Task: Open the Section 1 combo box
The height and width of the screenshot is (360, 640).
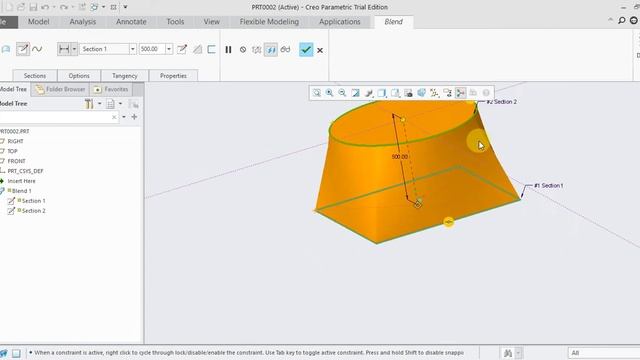Action: 108,49
